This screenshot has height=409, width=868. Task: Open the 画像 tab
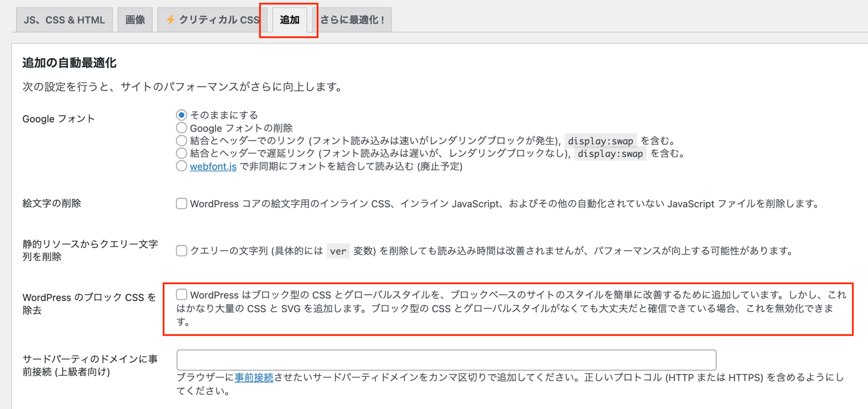click(135, 19)
